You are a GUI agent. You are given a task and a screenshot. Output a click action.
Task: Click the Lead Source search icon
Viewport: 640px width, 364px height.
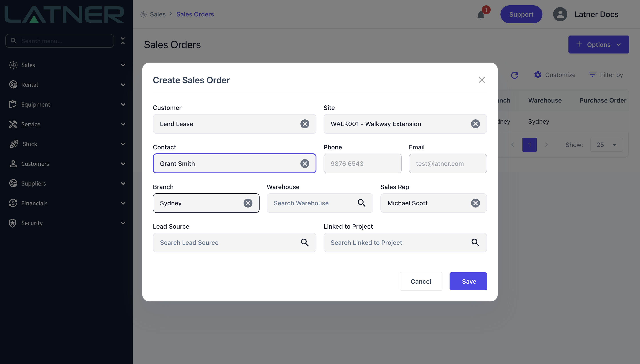coord(305,243)
